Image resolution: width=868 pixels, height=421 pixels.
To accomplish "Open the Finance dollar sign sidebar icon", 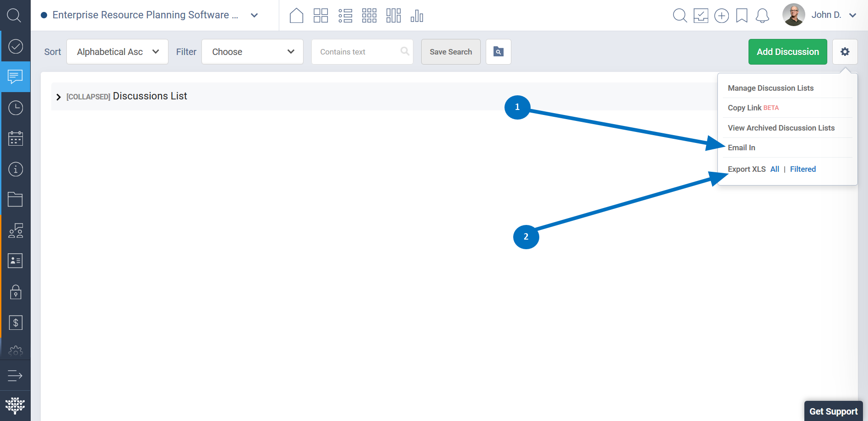I will [x=16, y=323].
